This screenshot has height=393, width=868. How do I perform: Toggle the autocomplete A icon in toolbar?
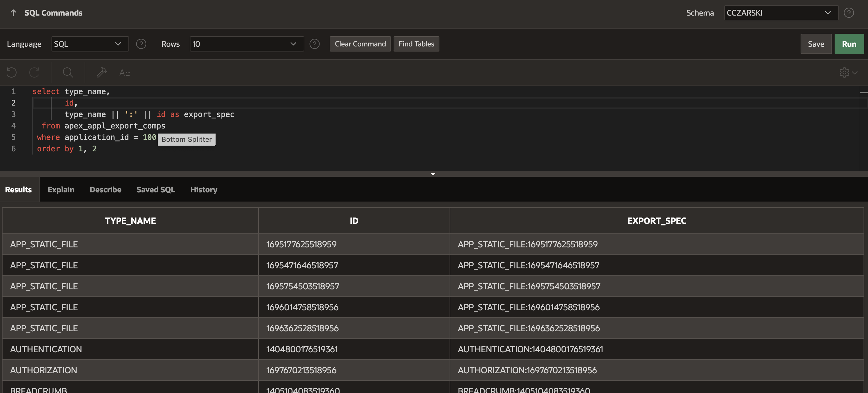tap(124, 72)
